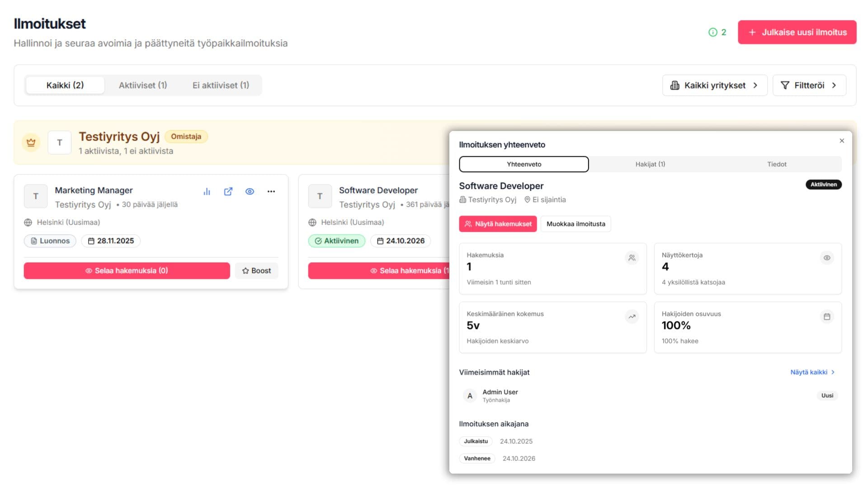Click the eye preview icon on Marketing Manager
Screen dimensions: 868x488
coord(250,192)
